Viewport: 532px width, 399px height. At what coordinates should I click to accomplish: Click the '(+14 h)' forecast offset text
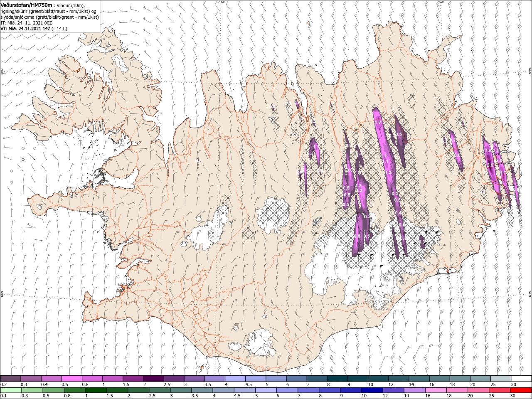[59, 29]
